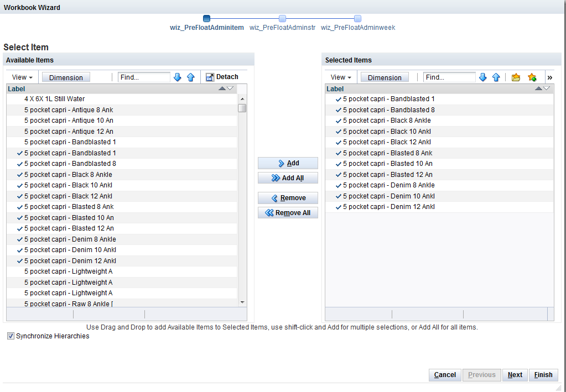This screenshot has width=566, height=392.
Task: Click the star with green plus icon
Action: pyautogui.click(x=532, y=77)
